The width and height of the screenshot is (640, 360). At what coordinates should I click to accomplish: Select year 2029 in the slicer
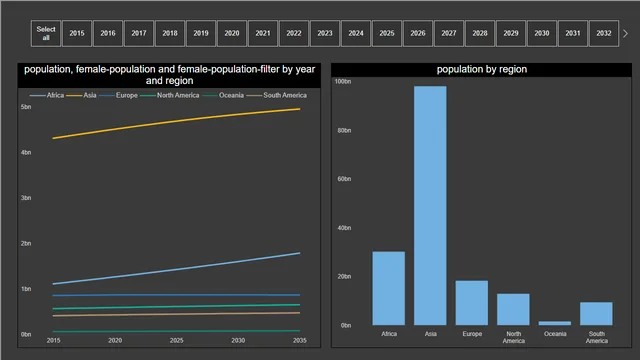click(x=511, y=33)
